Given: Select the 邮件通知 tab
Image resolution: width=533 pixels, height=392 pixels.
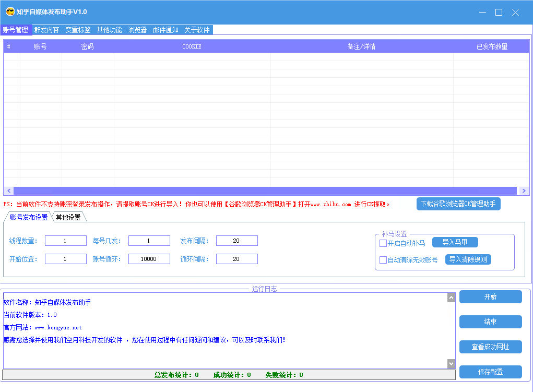Looking at the screenshot, I should coord(166,30).
